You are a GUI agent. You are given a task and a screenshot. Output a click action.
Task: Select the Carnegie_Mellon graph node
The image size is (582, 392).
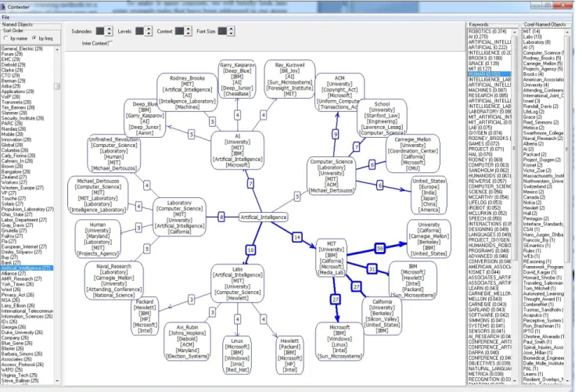(413, 153)
